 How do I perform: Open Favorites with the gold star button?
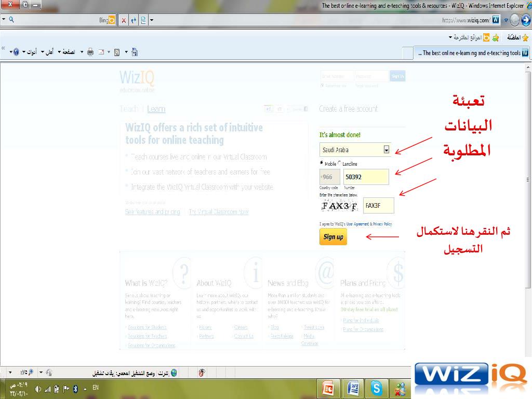[518, 37]
